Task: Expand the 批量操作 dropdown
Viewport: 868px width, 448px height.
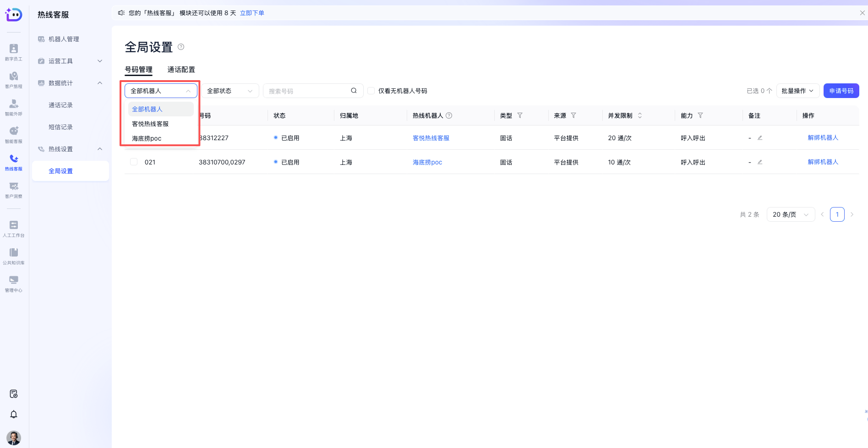Action: (797, 91)
